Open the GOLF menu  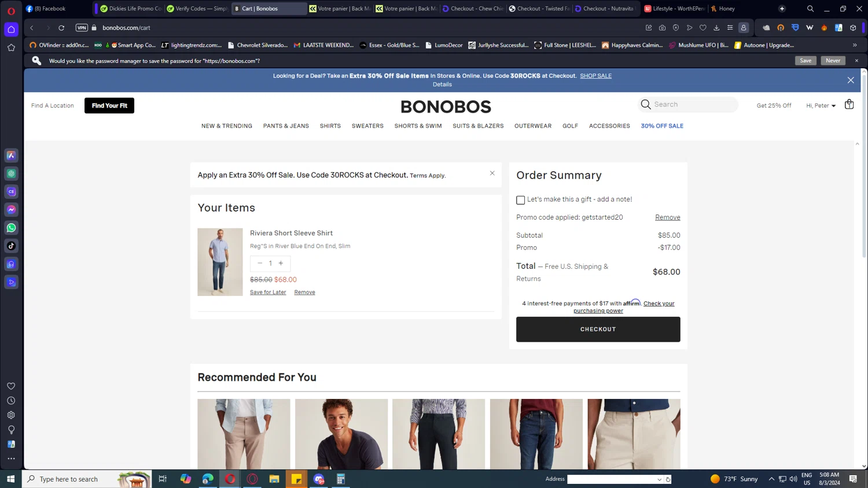pos(570,126)
